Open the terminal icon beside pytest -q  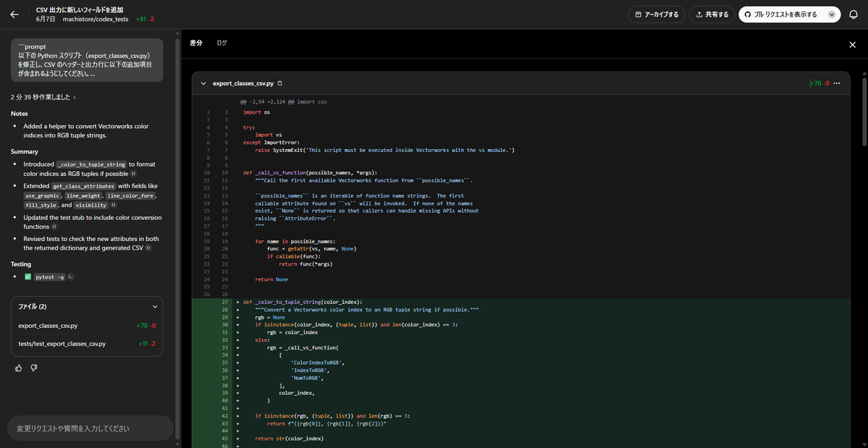[x=70, y=277]
